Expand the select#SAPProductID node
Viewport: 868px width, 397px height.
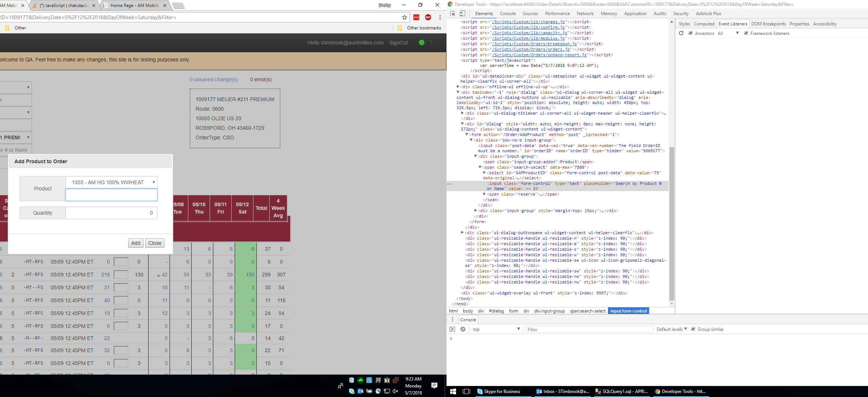pos(484,172)
